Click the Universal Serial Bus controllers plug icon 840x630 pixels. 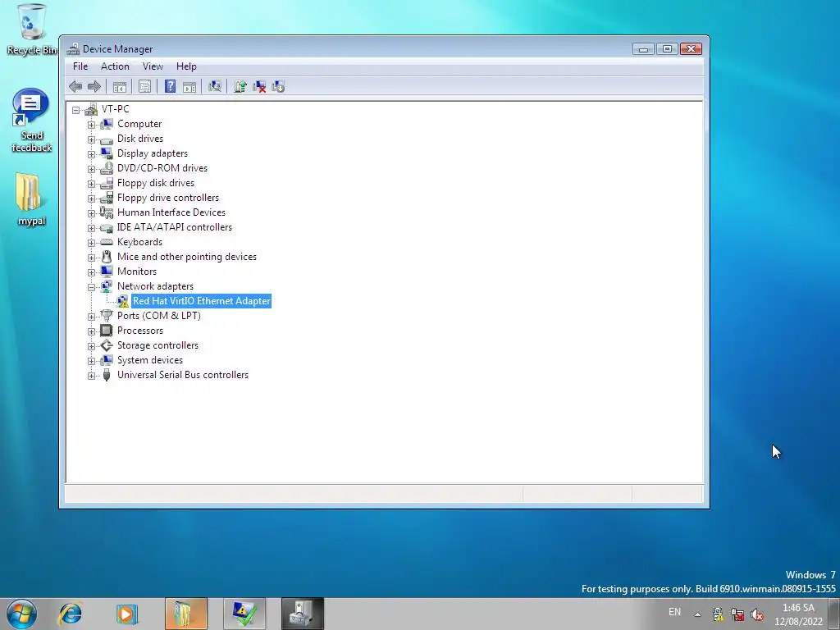point(107,375)
